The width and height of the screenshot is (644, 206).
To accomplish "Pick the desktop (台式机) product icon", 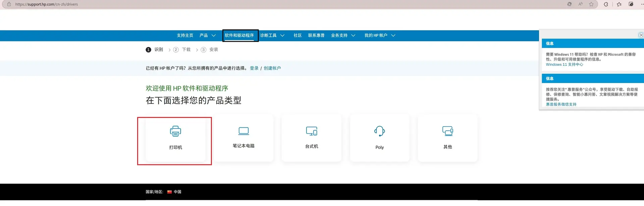I will 312,131.
